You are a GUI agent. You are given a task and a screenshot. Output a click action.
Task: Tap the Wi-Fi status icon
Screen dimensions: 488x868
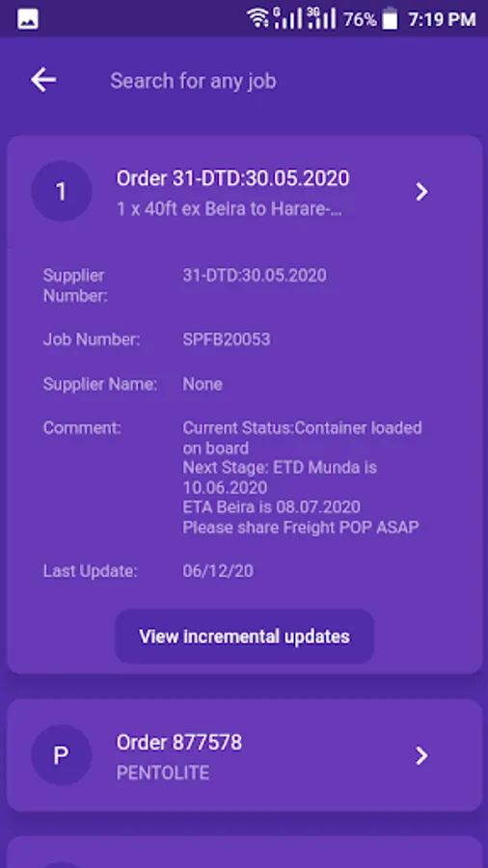(258, 18)
